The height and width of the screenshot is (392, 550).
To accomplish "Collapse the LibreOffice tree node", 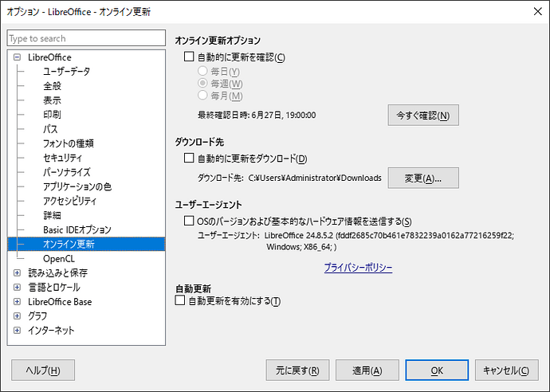I will click(x=17, y=57).
